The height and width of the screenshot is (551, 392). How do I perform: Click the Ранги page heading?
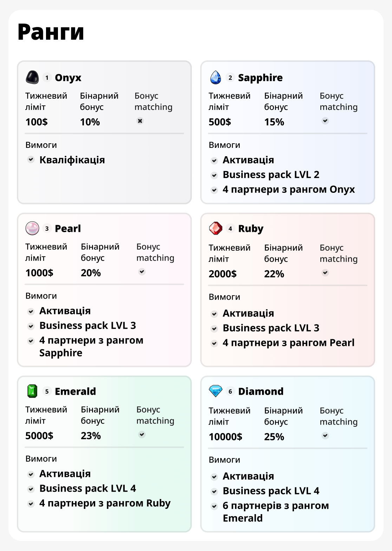(51, 32)
